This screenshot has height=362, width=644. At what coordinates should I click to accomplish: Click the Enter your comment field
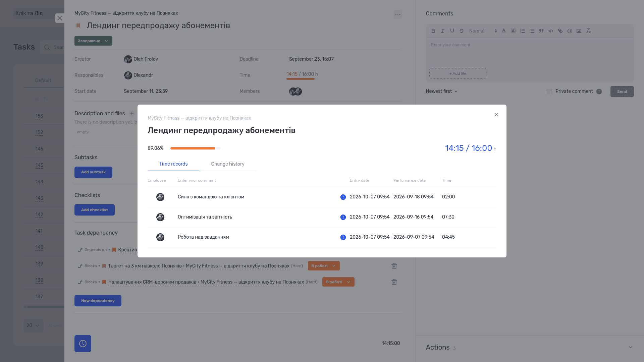530,52
